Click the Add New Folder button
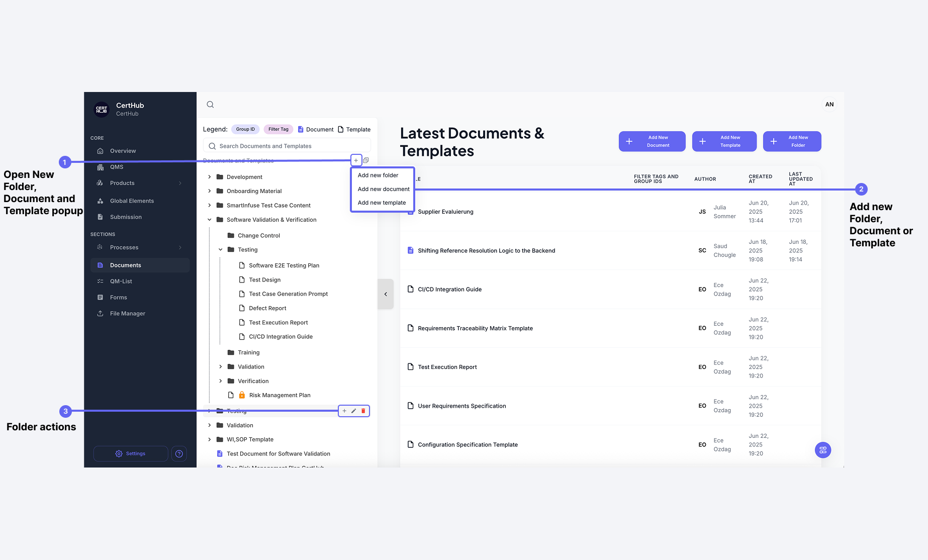928x560 pixels. point(792,141)
